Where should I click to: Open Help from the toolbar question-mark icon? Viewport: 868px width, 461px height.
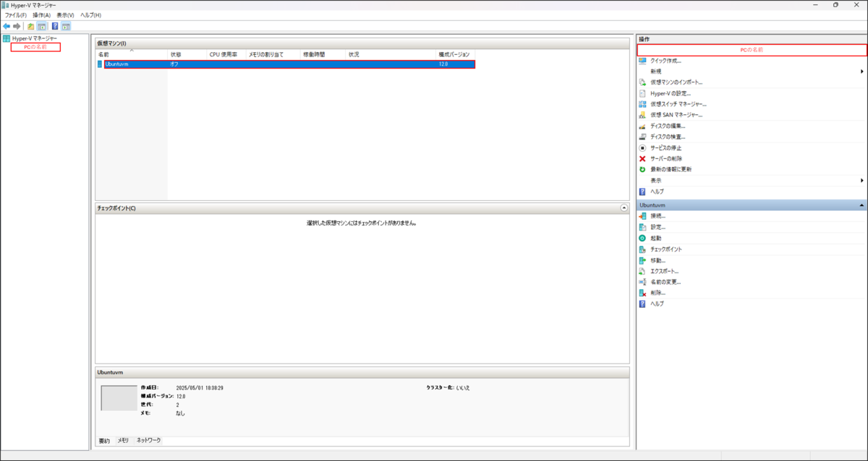point(55,26)
